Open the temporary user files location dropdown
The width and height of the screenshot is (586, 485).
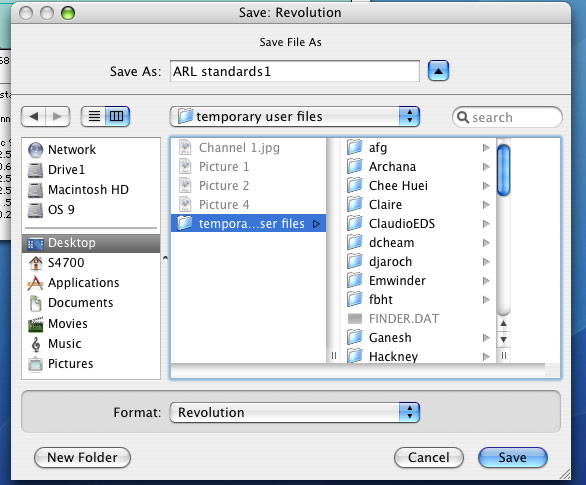(294, 117)
